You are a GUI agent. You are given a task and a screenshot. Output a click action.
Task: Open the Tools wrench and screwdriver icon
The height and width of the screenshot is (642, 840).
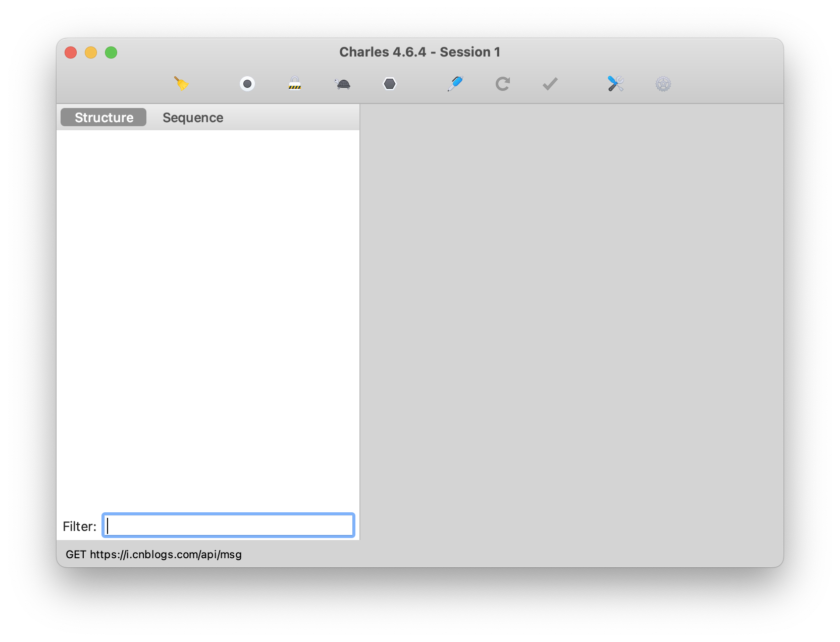[616, 83]
